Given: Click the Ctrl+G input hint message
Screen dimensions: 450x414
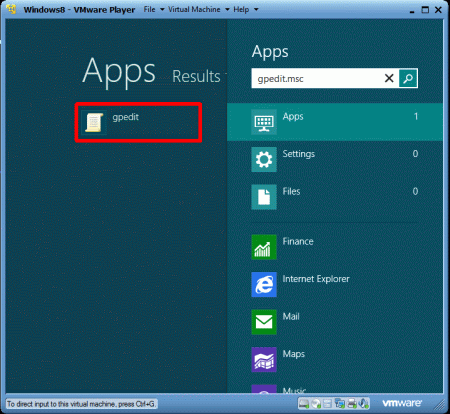Looking at the screenshot, I should [81, 404].
